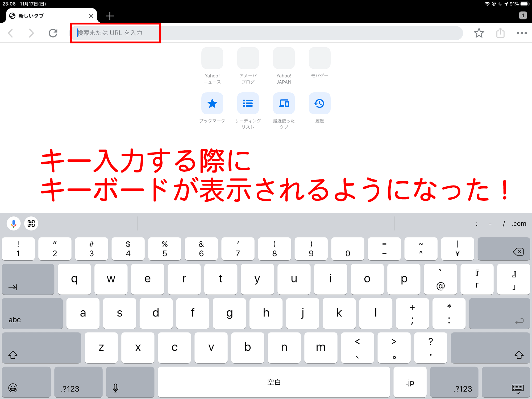Tap the w key
The height and width of the screenshot is (399, 532).
pyautogui.click(x=111, y=279)
